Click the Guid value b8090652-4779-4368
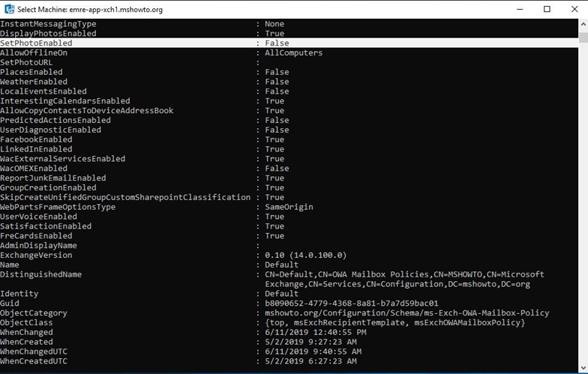The height and width of the screenshot is (374, 588). [x=351, y=303]
